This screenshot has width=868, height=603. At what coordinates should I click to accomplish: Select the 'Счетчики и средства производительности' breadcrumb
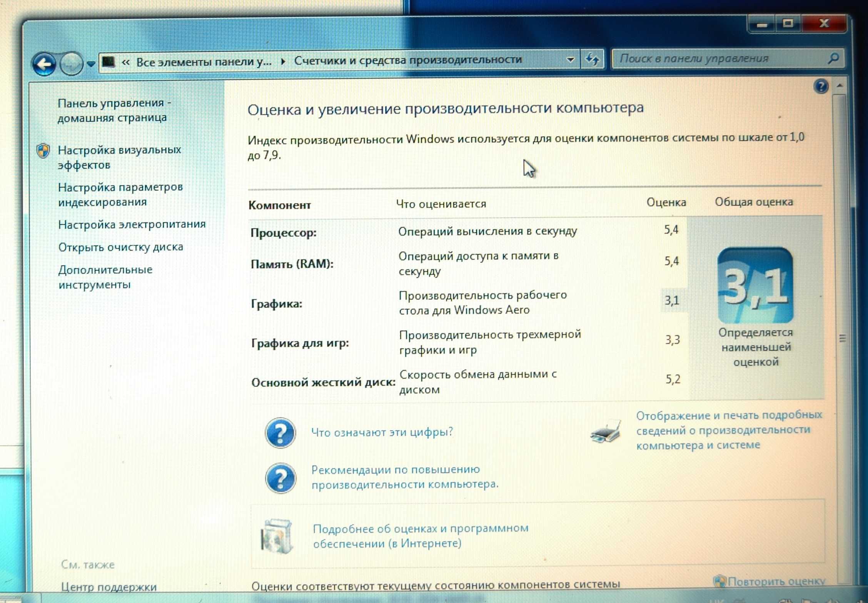408,60
